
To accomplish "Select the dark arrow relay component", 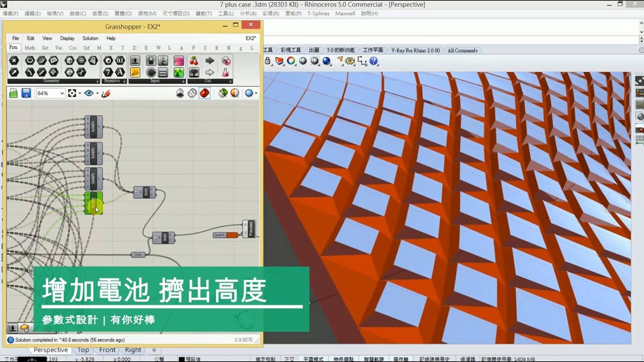I will coord(210,60).
